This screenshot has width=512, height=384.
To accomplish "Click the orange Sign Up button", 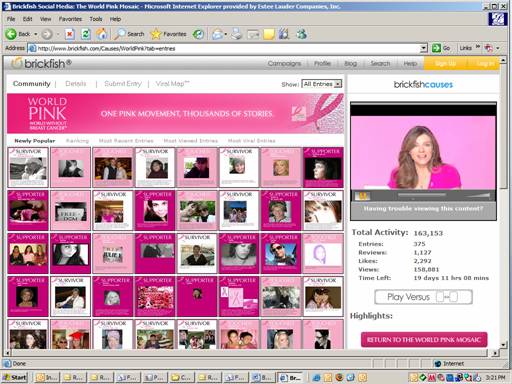I will [445, 63].
